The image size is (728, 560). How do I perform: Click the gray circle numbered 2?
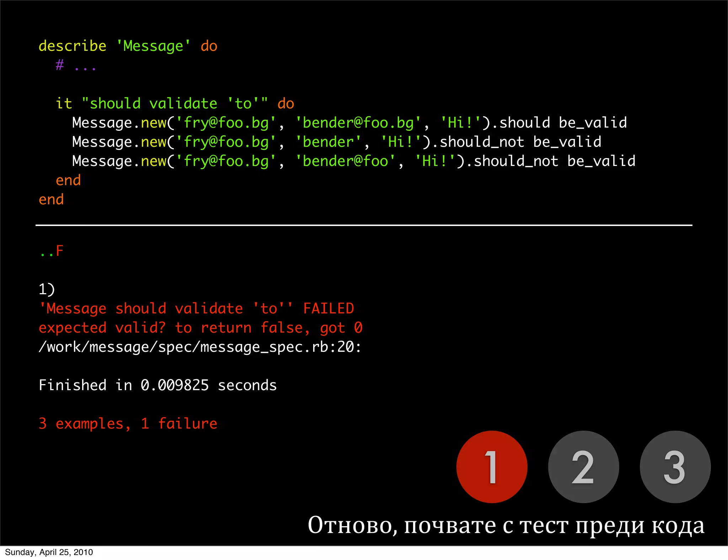[583, 467]
